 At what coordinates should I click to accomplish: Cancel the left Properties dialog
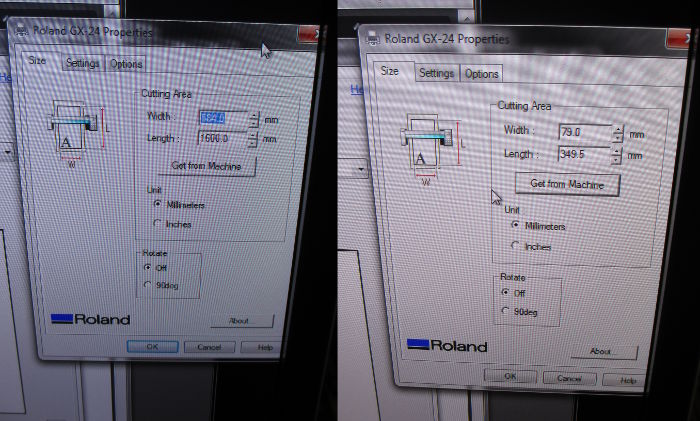point(209,347)
